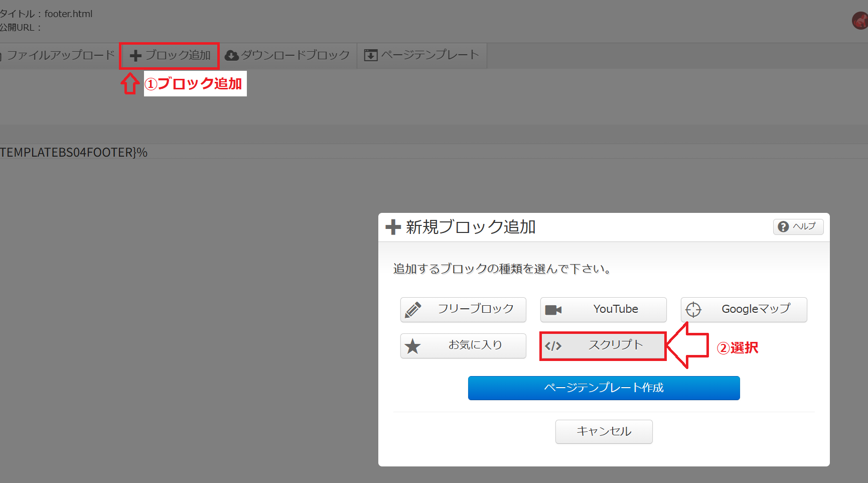Image resolution: width=868 pixels, height=483 pixels.
Task: Open the ファイルアップロード toolbar item
Action: (58, 55)
